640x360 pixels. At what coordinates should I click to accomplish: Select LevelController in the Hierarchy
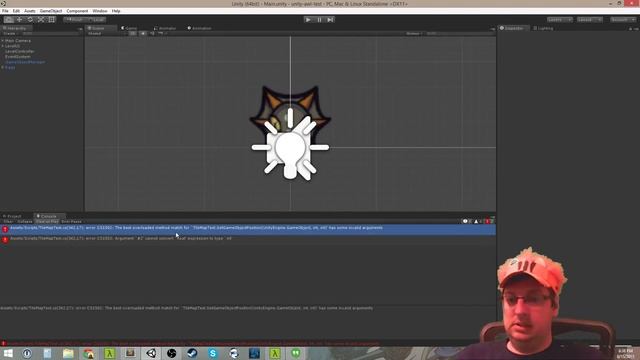[x=20, y=51]
